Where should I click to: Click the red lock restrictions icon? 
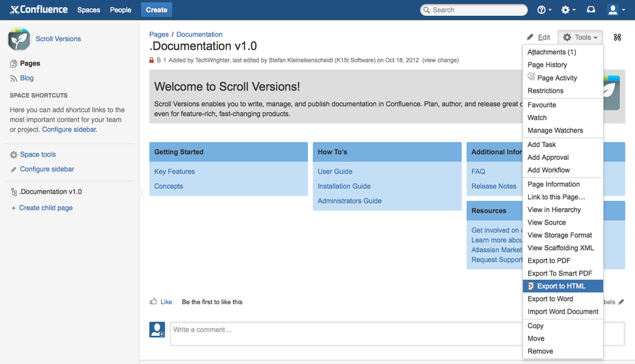(x=151, y=60)
